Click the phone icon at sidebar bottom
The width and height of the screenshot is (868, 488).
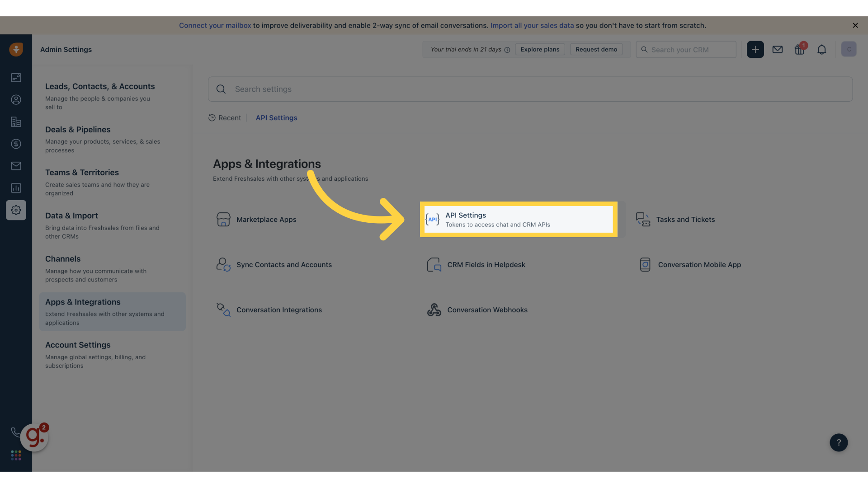coord(15,432)
